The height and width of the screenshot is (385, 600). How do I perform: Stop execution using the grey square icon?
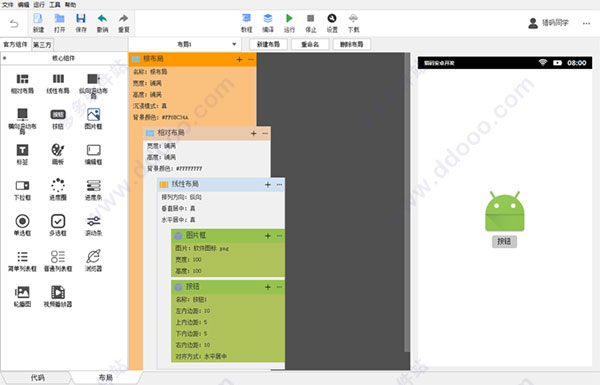[x=310, y=18]
